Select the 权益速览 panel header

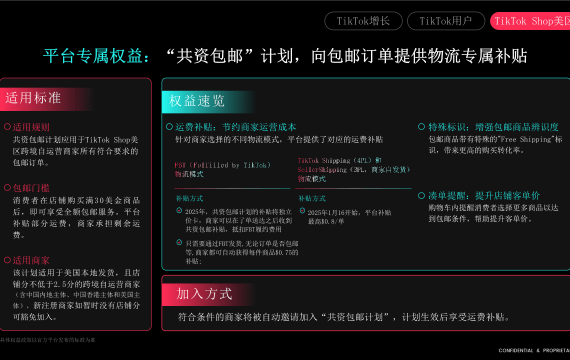click(x=207, y=101)
